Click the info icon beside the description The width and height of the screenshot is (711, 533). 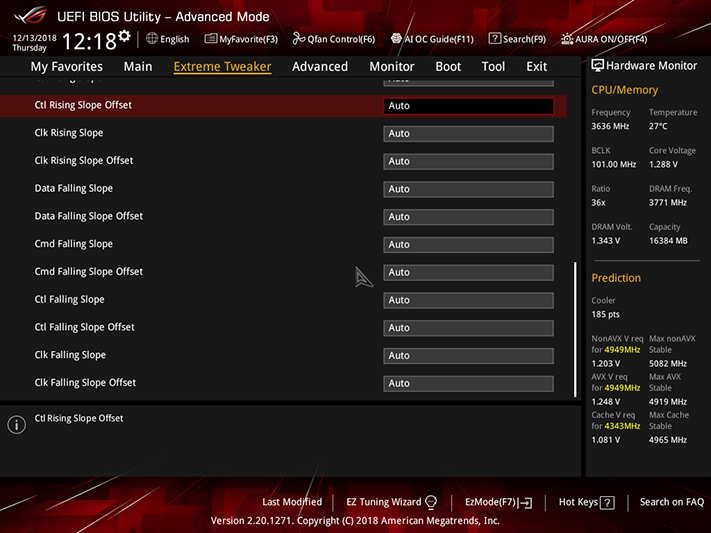(16, 425)
